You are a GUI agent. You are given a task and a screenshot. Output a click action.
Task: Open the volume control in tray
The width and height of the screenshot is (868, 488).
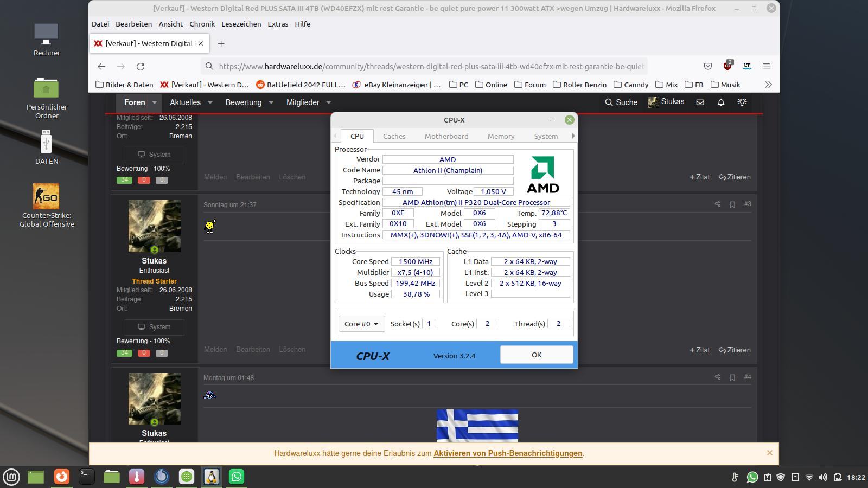click(823, 477)
